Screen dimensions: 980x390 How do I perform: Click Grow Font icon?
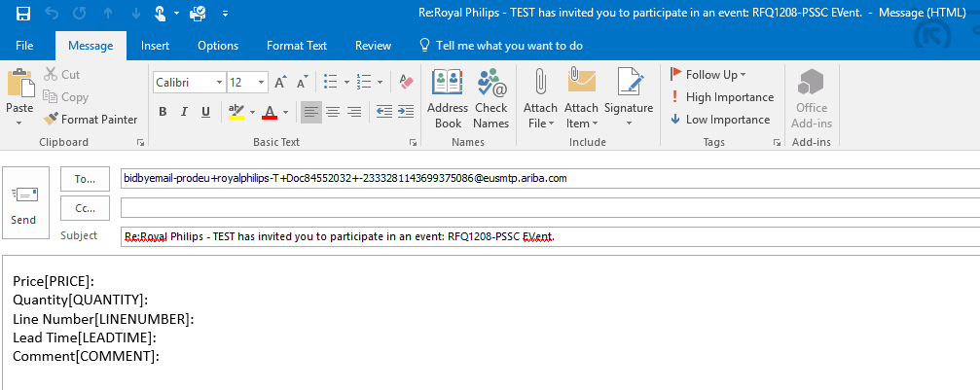tap(280, 83)
